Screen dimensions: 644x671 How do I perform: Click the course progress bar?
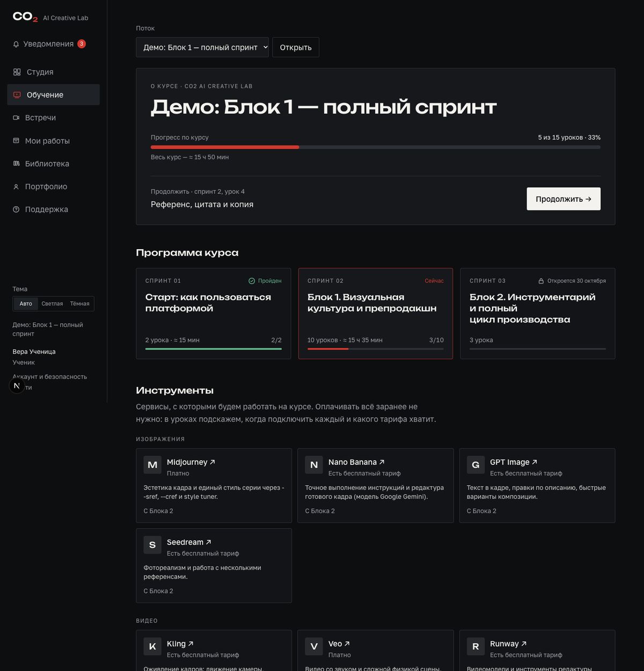pos(376,147)
